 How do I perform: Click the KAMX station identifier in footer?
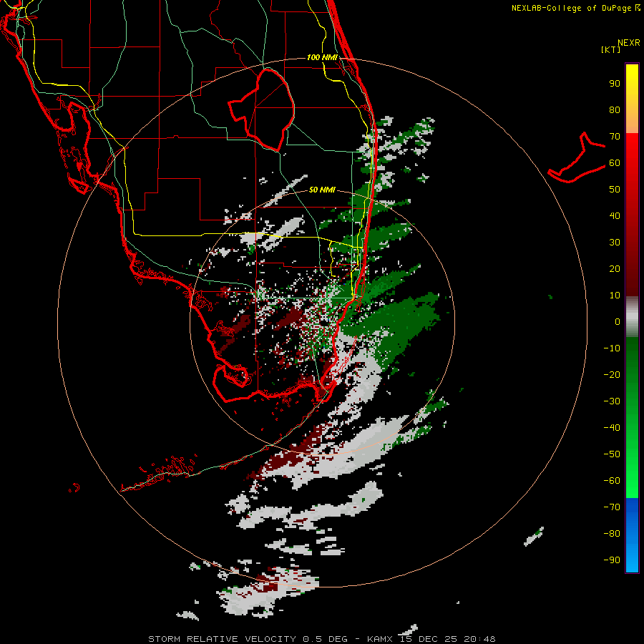coord(380,639)
